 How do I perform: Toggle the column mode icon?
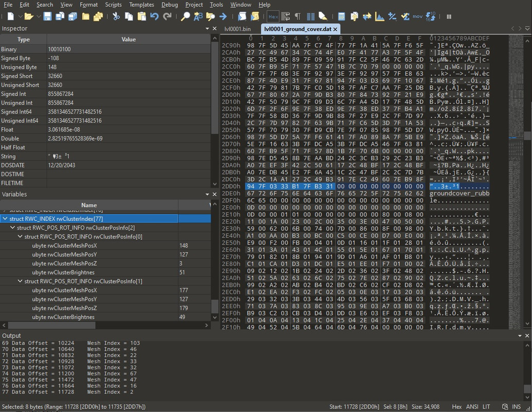(310, 16)
